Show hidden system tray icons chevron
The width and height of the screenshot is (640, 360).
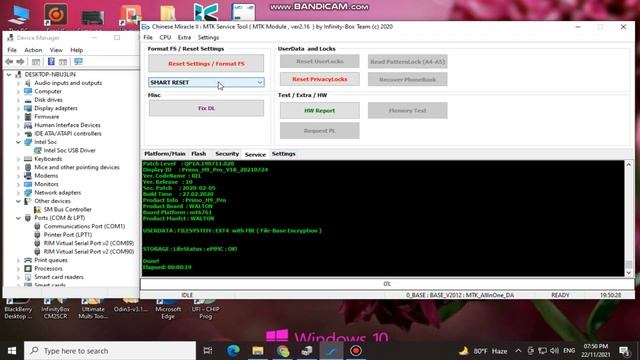click(518, 351)
